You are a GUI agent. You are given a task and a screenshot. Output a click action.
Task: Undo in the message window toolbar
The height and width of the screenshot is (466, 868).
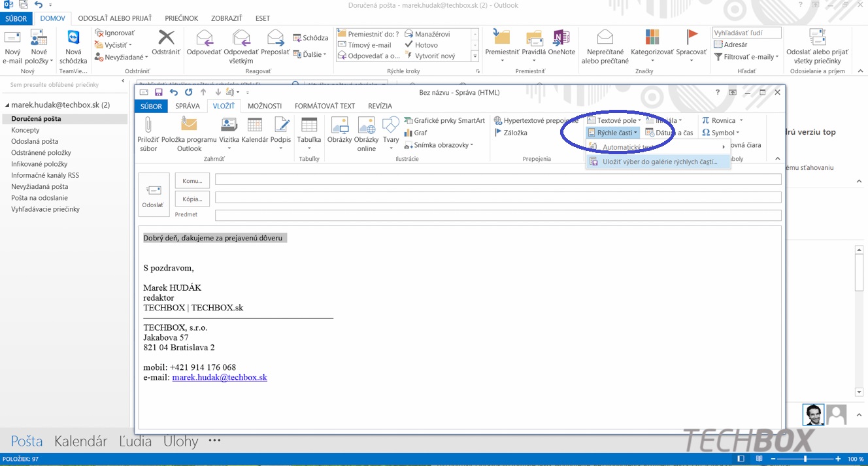174,93
